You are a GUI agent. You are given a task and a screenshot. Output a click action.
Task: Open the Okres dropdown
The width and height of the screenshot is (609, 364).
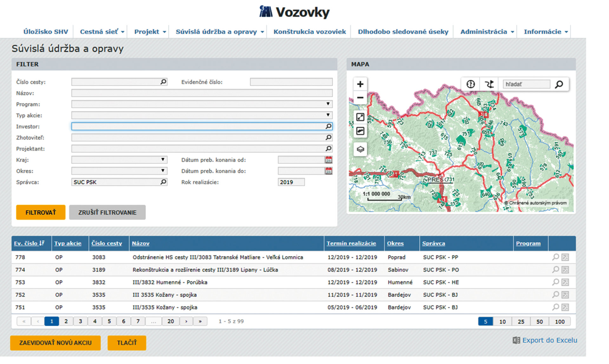162,171
